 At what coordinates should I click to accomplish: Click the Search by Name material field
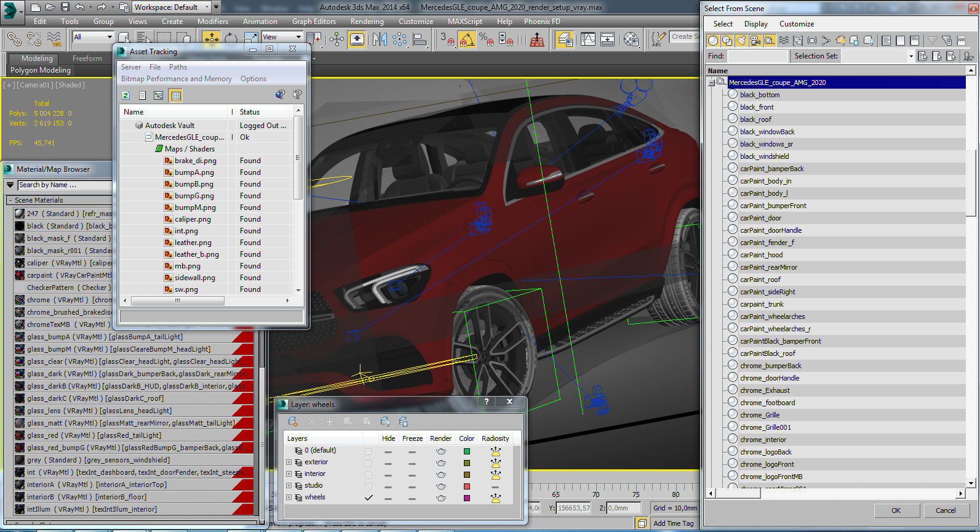65,185
